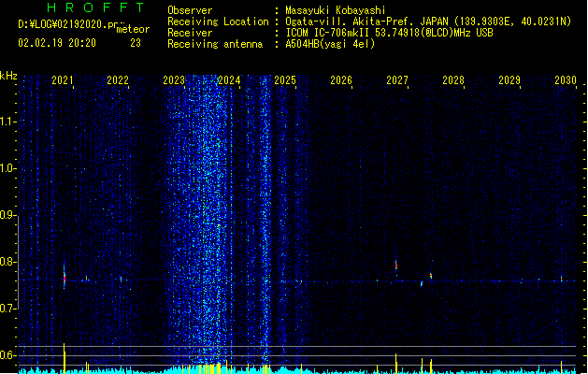Screen dimensions: 588x374
Task: Click the 0.7 kHz frequency label
Action: (7, 309)
